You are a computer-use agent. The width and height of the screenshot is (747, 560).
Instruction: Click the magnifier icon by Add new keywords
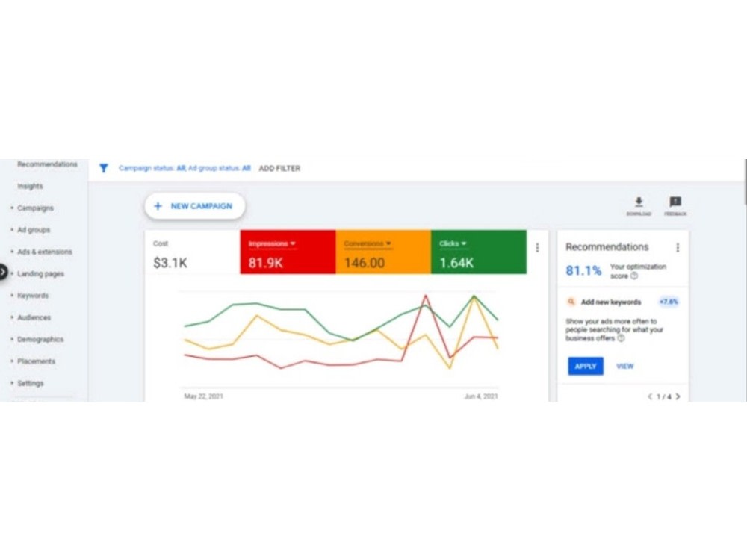pos(571,302)
